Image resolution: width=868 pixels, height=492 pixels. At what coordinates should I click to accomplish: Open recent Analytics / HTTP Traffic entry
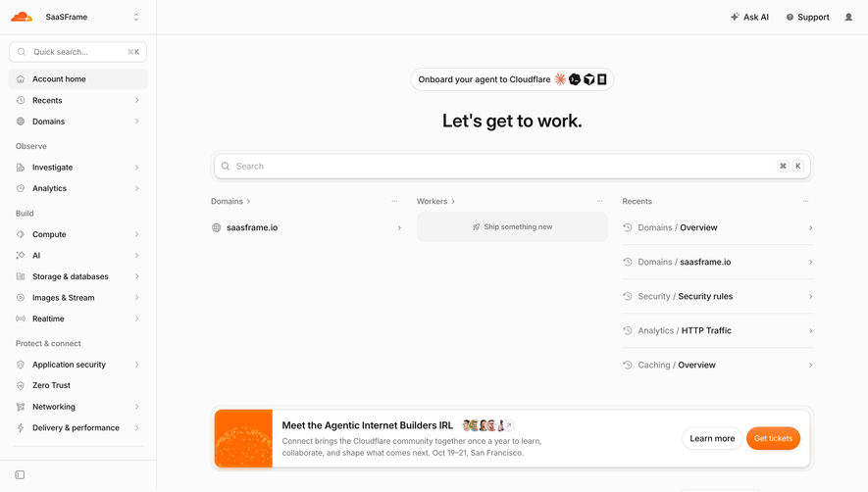tap(718, 330)
